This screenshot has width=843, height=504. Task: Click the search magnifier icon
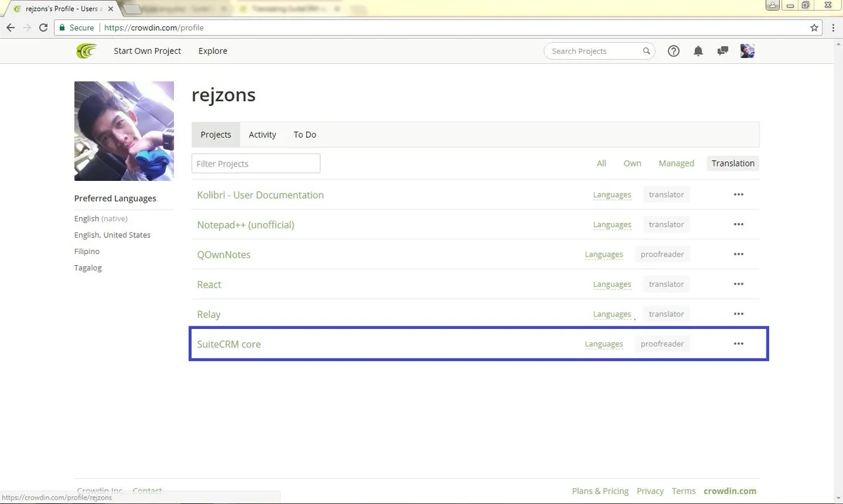pyautogui.click(x=647, y=51)
